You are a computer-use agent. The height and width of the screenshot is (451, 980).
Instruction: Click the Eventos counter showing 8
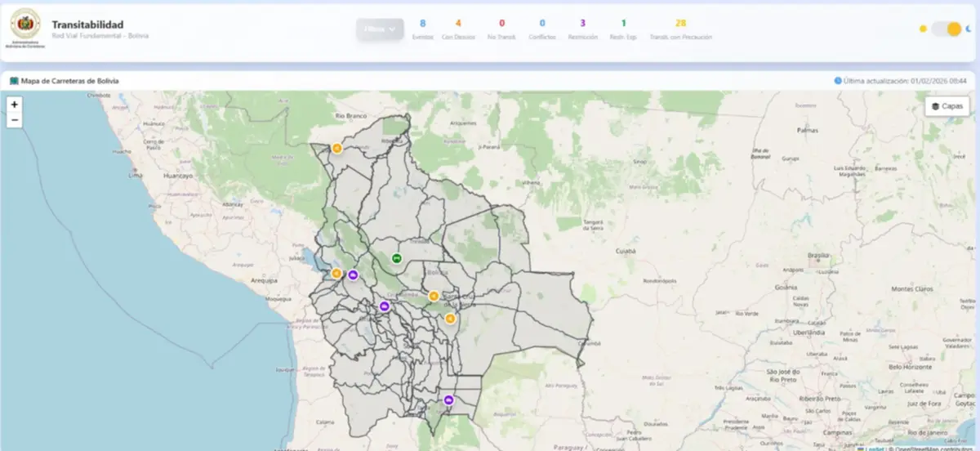422,29
